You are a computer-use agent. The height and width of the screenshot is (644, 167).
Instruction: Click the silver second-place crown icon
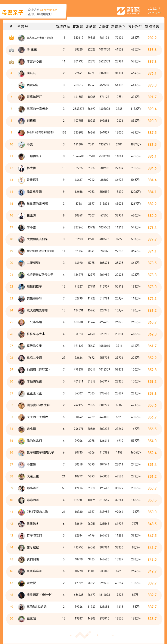coord(11,50)
